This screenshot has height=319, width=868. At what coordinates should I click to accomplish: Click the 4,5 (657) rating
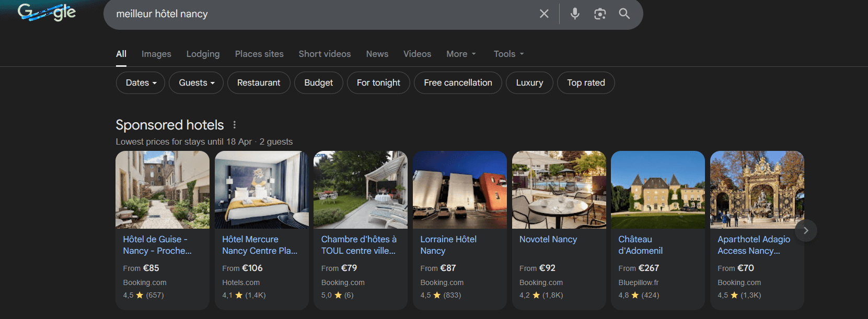coord(144,295)
